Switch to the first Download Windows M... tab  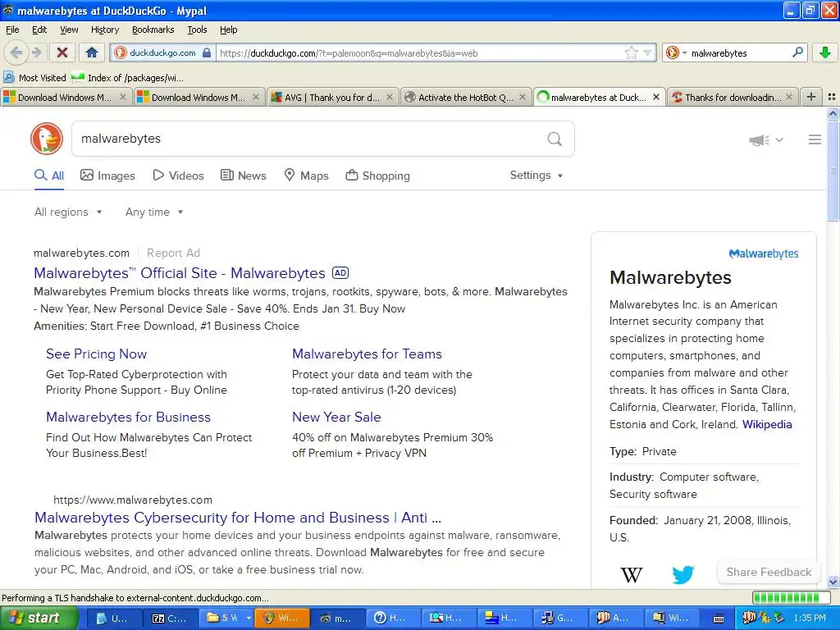click(66, 97)
